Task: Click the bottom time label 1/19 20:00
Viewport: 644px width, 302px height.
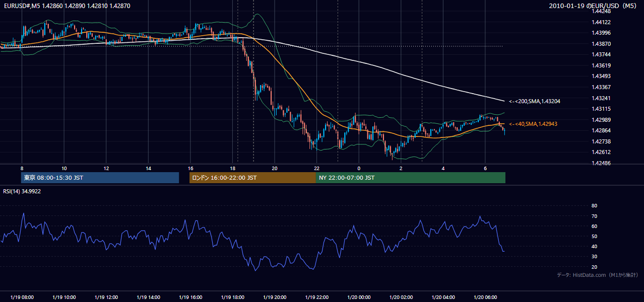Action: point(275,297)
